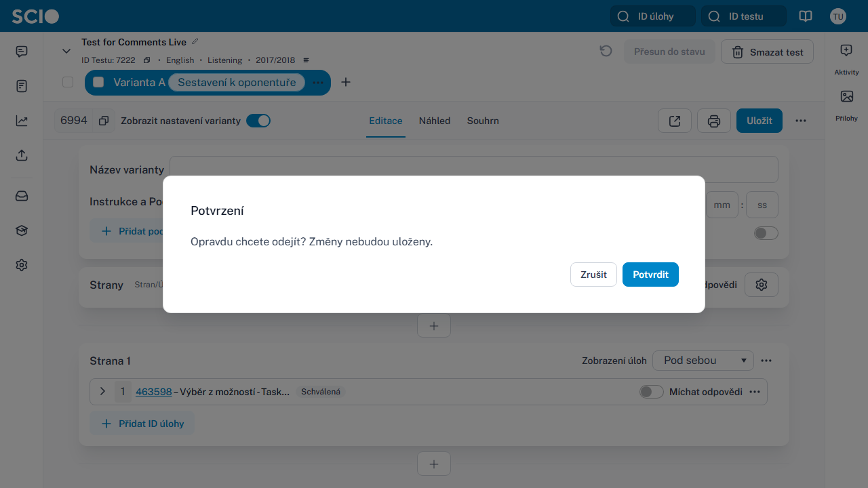Click Přesun do stavu button
868x488 pixels.
669,52
